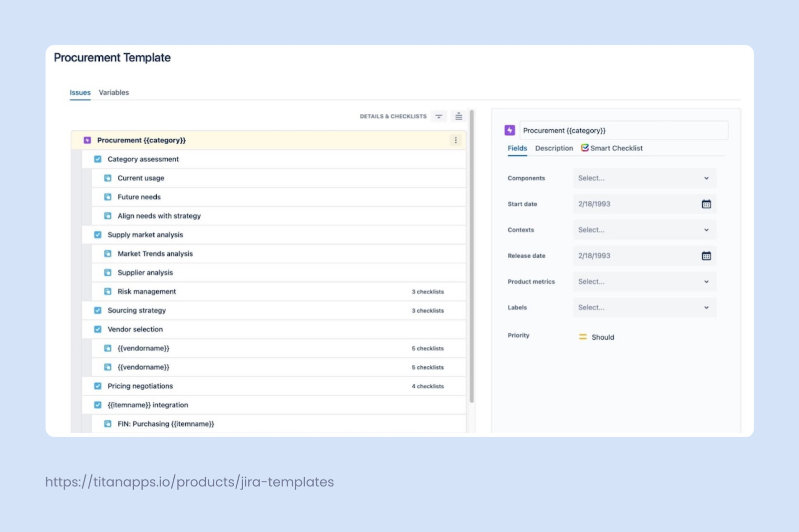Open the 3 checklists link on Risk management
This screenshot has height=532, width=799.
click(428, 292)
